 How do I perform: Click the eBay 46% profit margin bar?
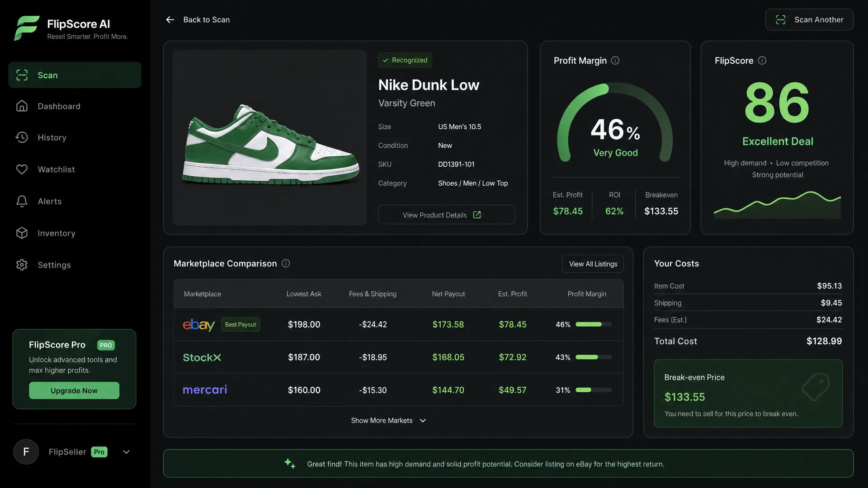594,324
